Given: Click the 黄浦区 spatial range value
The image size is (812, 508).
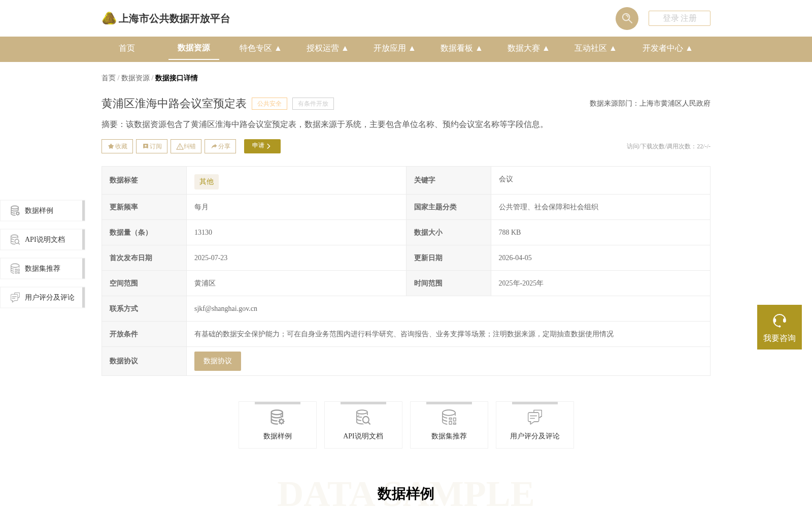Looking at the screenshot, I should click(x=205, y=283).
